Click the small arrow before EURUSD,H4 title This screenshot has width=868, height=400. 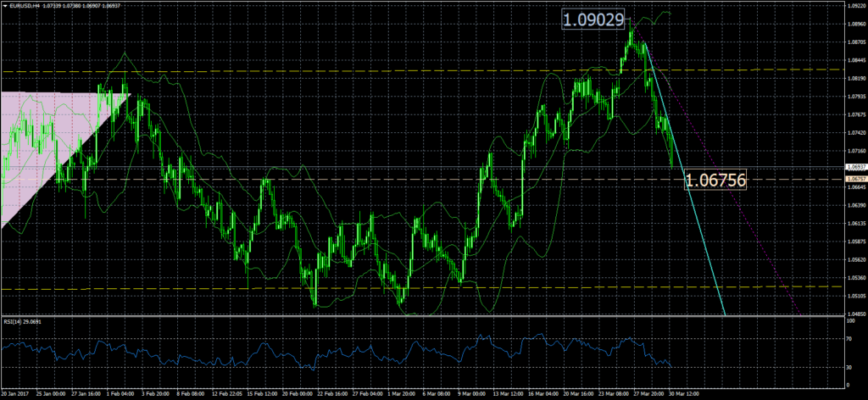point(4,5)
